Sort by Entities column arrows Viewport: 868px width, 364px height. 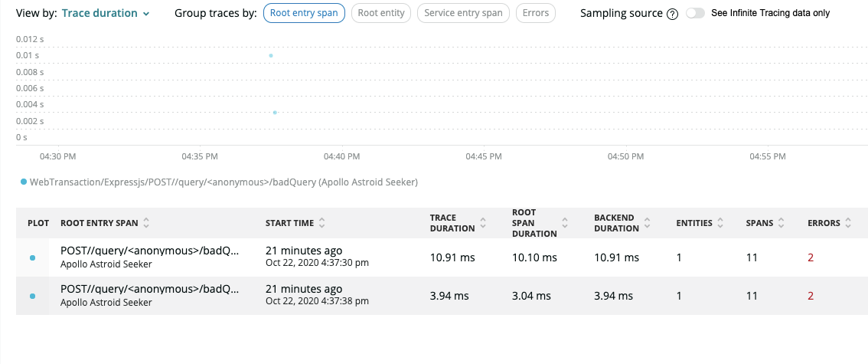720,223
